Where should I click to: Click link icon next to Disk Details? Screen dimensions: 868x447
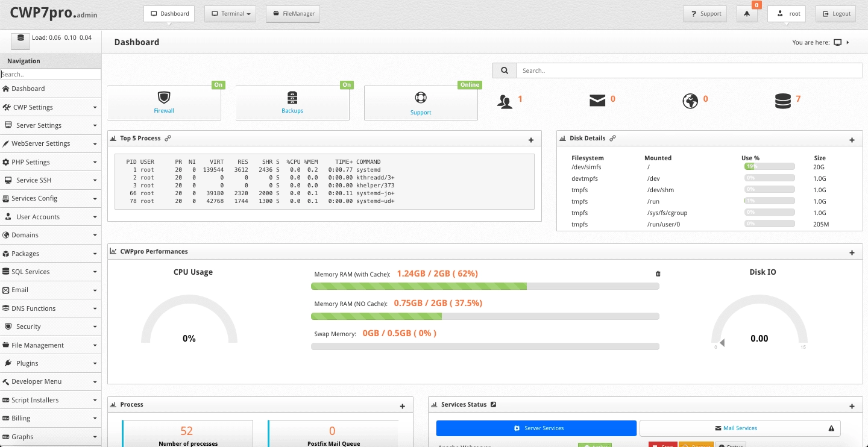pyautogui.click(x=612, y=138)
